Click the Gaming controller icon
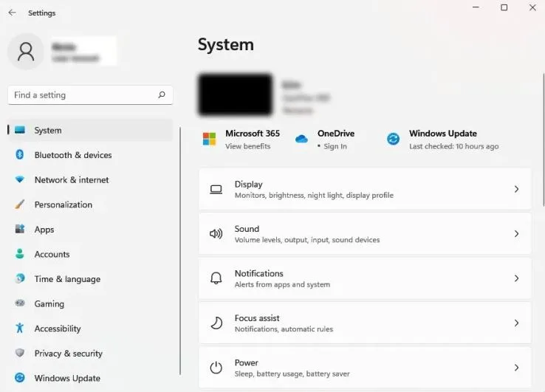The width and height of the screenshot is (545, 392). [x=20, y=303]
